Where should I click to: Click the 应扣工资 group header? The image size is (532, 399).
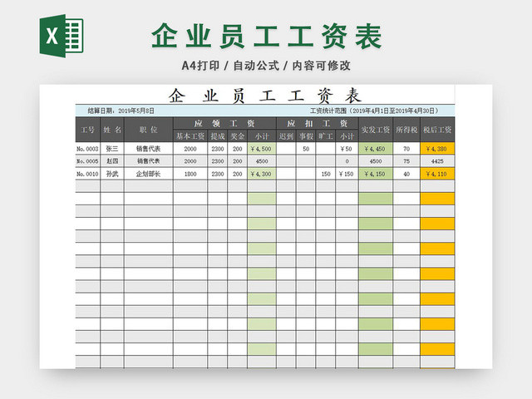pyautogui.click(x=318, y=123)
